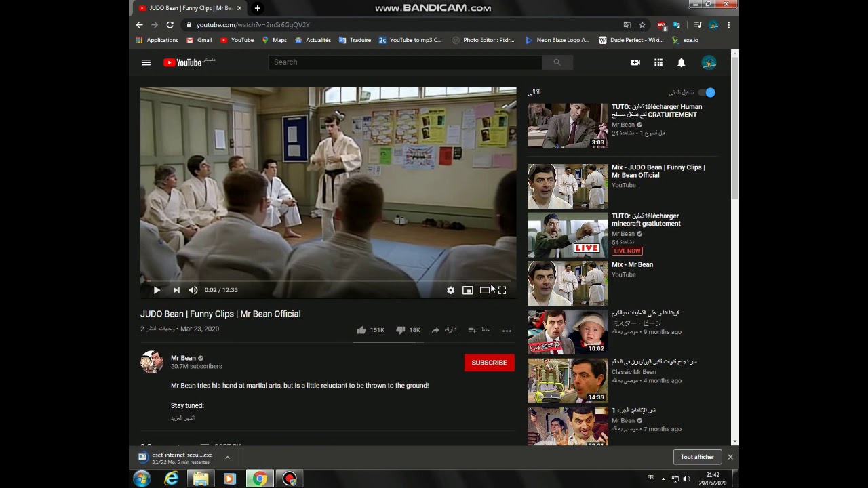Viewport: 868px width, 488px height.
Task: Open the Photo Editor : Pixlr bookmark
Action: [x=484, y=40]
